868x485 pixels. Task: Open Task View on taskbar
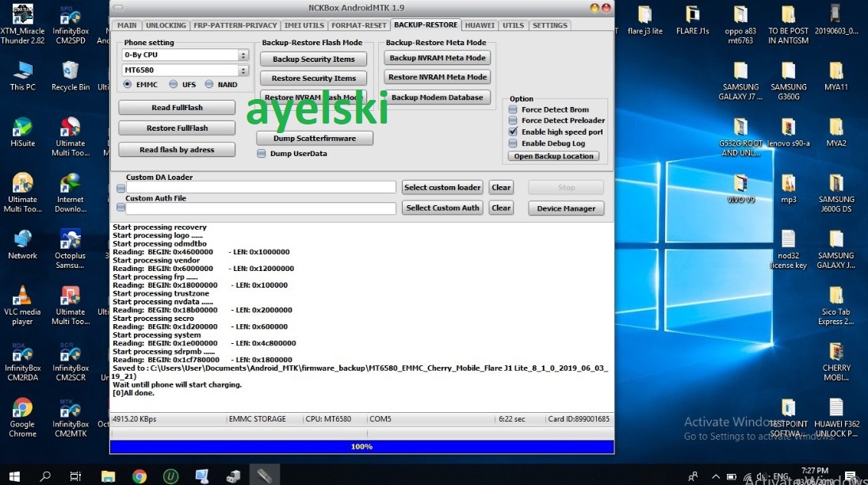pos(75,475)
